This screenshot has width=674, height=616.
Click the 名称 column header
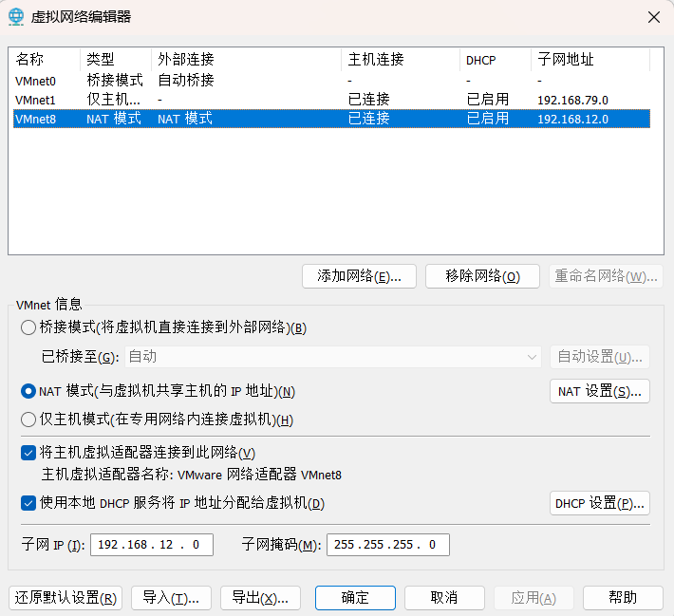tap(47, 59)
